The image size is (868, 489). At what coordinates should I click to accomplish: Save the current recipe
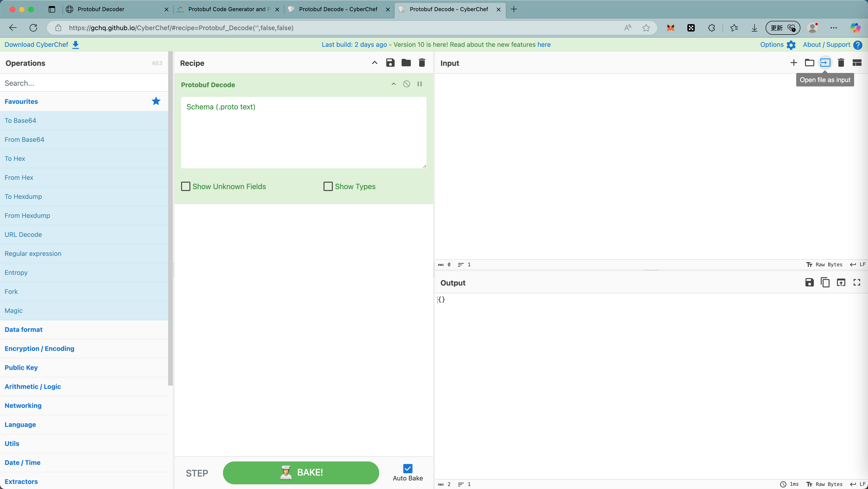coord(390,63)
